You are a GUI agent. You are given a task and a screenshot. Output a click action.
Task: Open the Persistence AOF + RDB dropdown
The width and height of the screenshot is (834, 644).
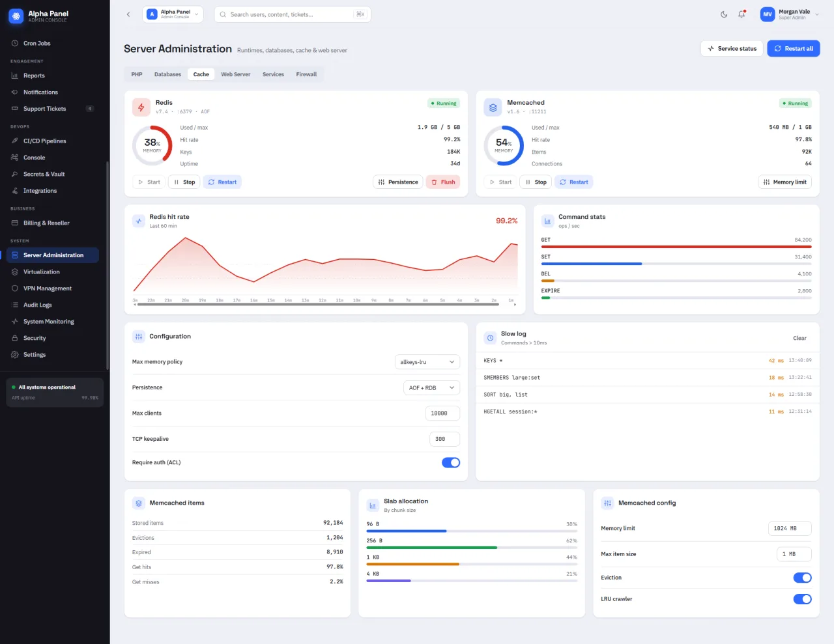click(432, 388)
